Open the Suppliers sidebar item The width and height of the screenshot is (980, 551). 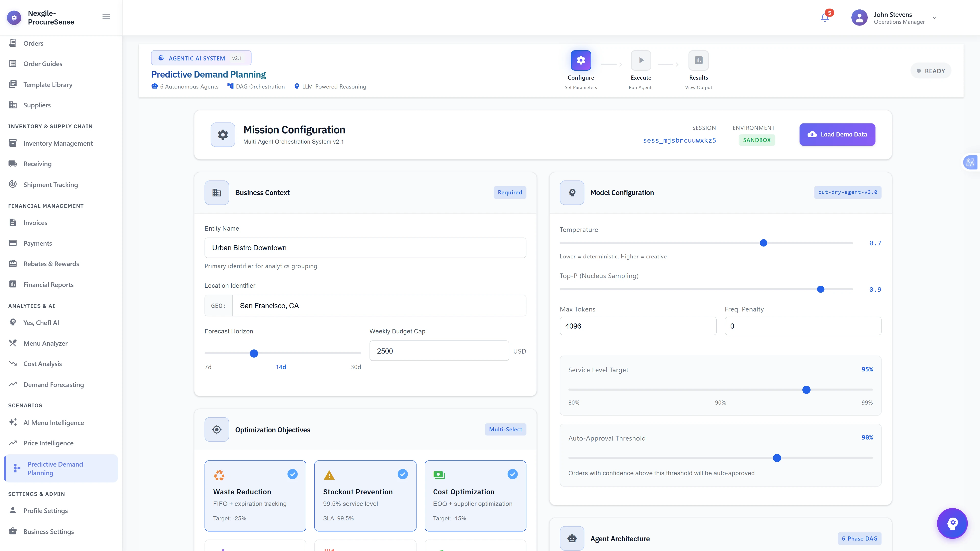tap(37, 105)
